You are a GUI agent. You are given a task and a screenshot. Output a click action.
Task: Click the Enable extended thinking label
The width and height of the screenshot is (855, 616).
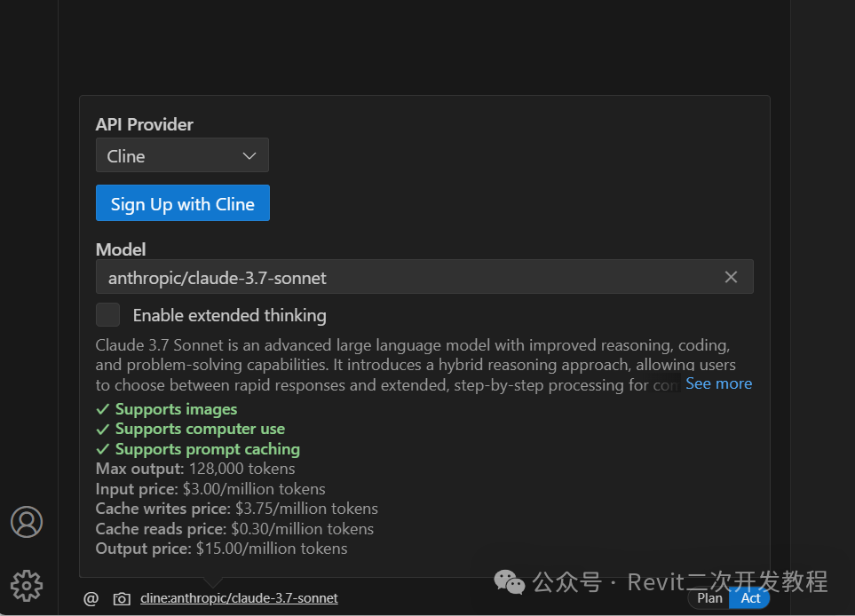pyautogui.click(x=230, y=316)
